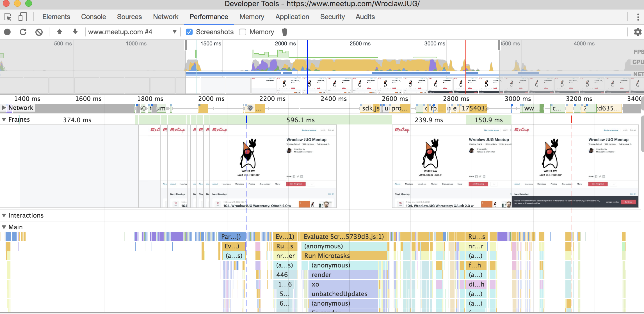Uncheck the Screenshots checkbox
This screenshot has width=644, height=314.
coord(189,32)
